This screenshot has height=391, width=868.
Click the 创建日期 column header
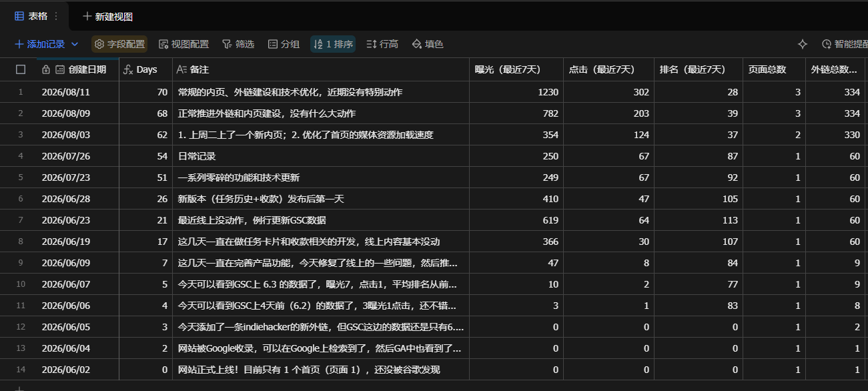pyautogui.click(x=79, y=69)
